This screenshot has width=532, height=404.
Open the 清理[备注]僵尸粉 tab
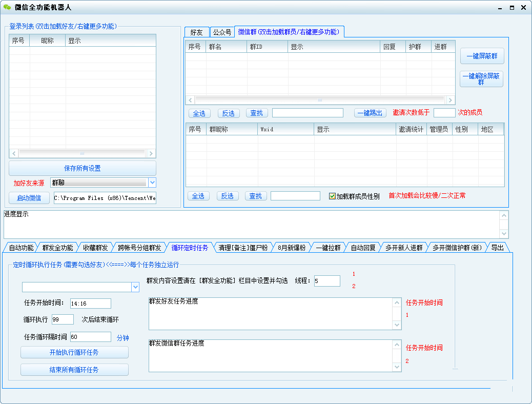[243, 248]
